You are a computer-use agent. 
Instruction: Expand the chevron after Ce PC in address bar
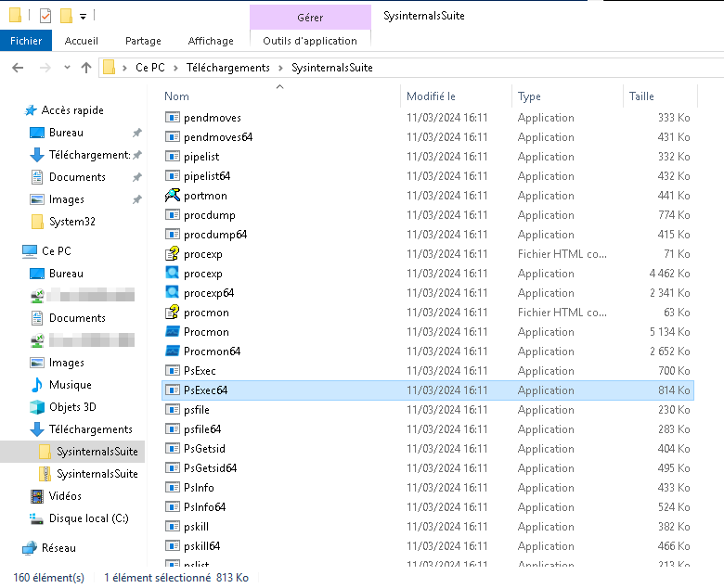tap(176, 69)
